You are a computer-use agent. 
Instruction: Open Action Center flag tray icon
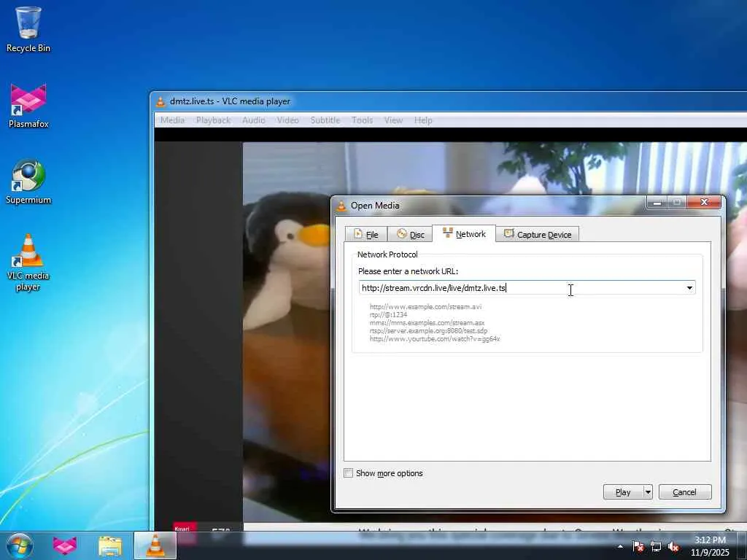point(638,546)
